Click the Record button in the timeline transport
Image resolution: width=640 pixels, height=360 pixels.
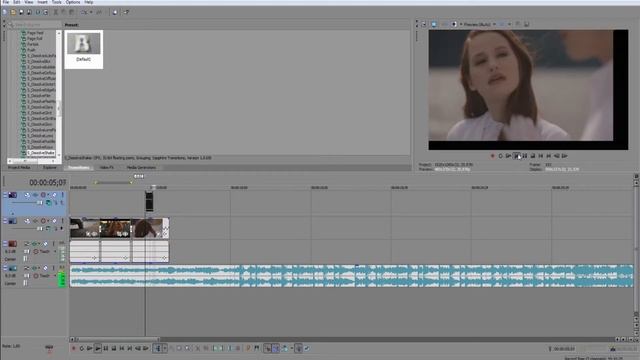click(74, 349)
